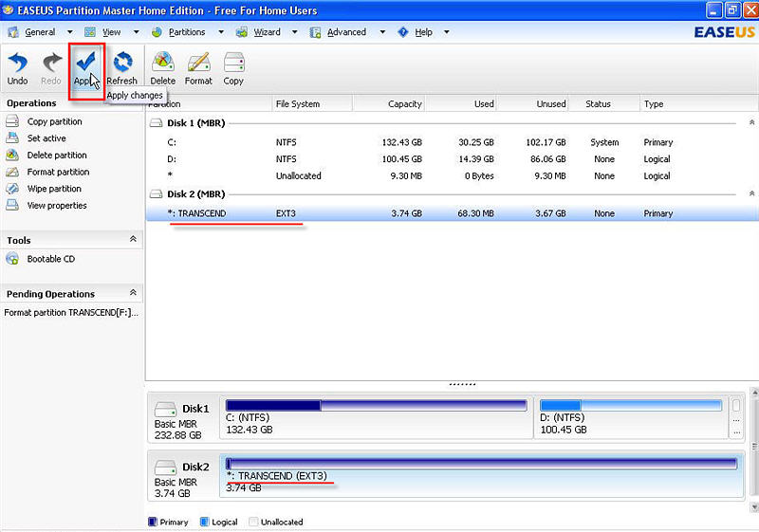Screen dimensions: 759x532
Task: Click the Bootable CD link
Action: tap(51, 259)
